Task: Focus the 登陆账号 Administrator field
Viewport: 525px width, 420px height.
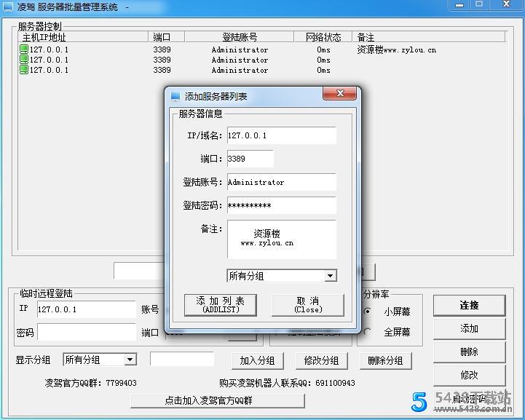Action: (x=282, y=182)
